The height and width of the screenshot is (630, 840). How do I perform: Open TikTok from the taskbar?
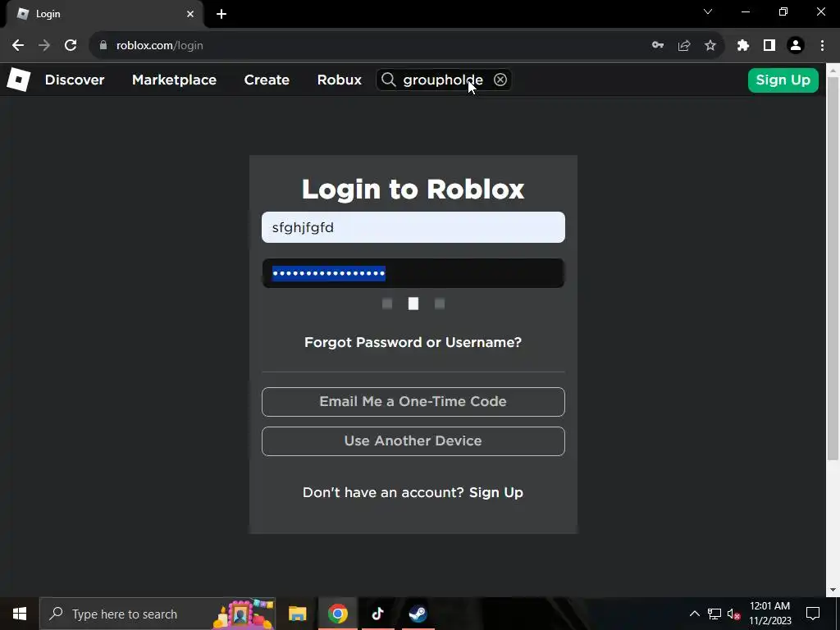(377, 614)
